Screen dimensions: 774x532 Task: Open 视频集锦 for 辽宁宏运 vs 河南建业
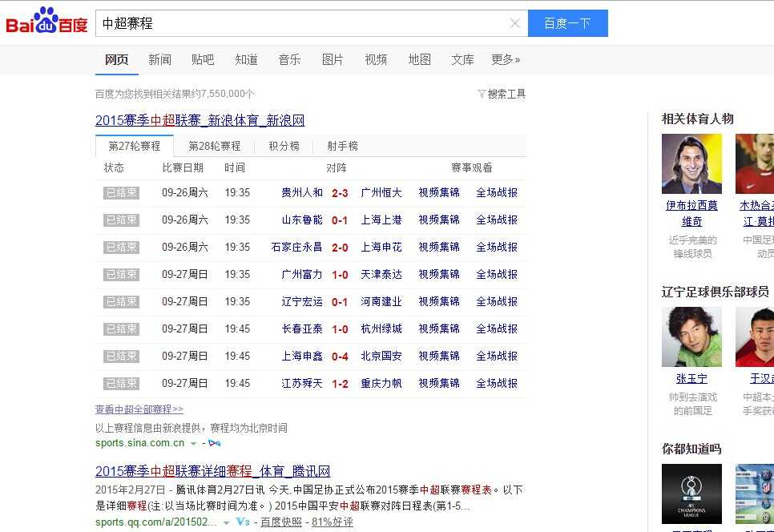(x=439, y=301)
